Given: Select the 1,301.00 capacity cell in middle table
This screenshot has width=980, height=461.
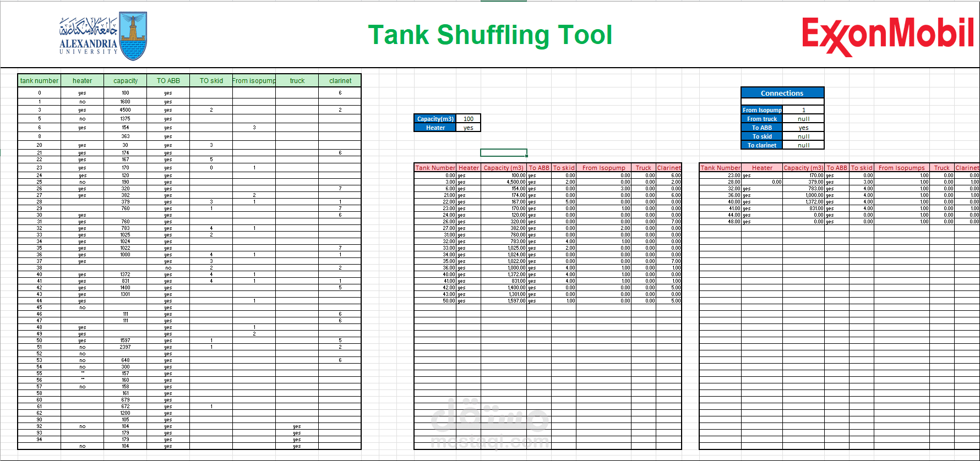Looking at the screenshot, I should (x=503, y=294).
